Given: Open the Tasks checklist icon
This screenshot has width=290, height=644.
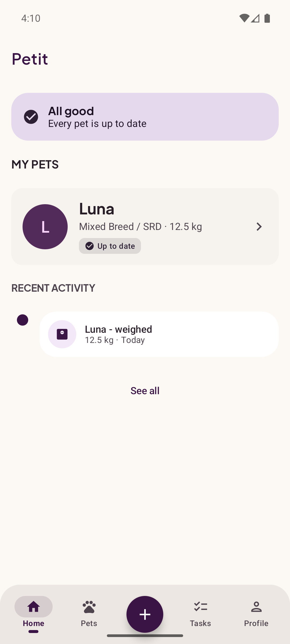Looking at the screenshot, I should 201,607.
